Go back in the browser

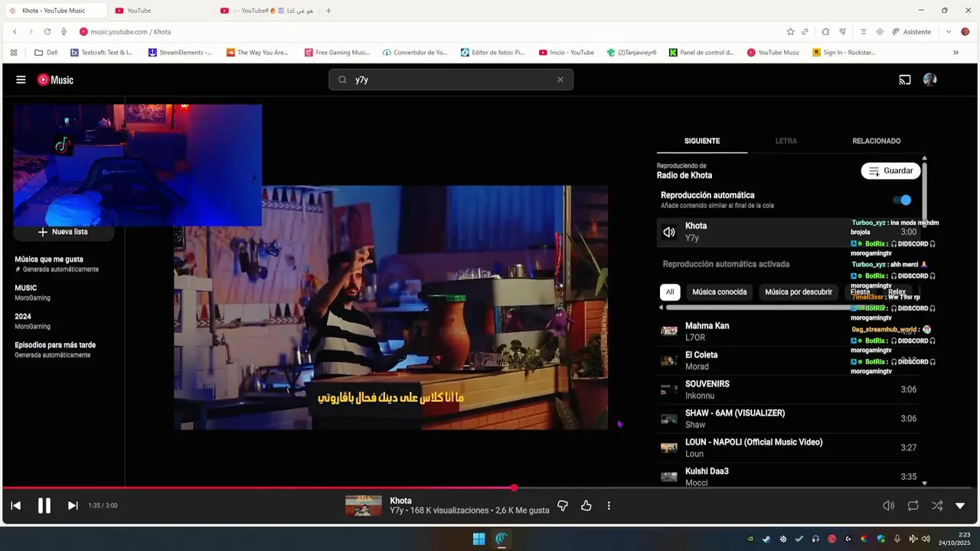pos(15,31)
